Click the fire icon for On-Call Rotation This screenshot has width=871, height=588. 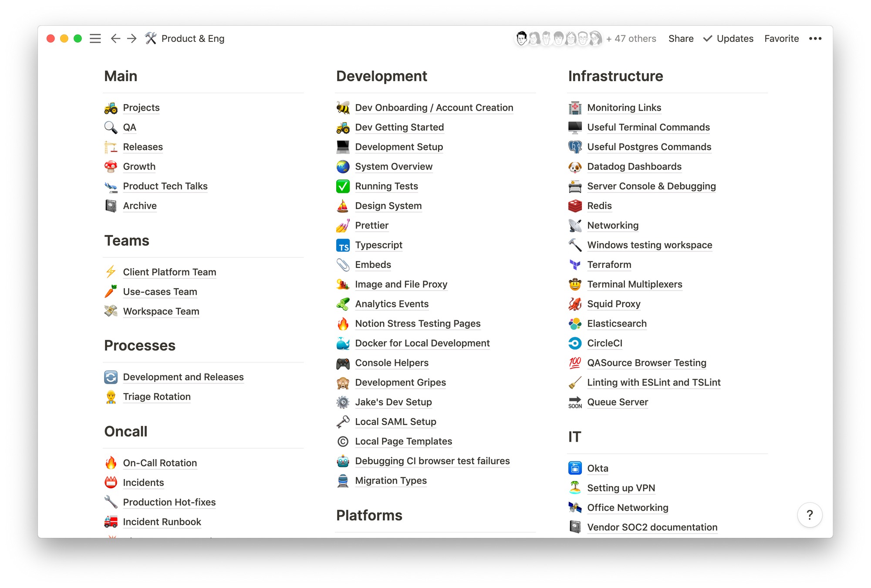point(111,463)
